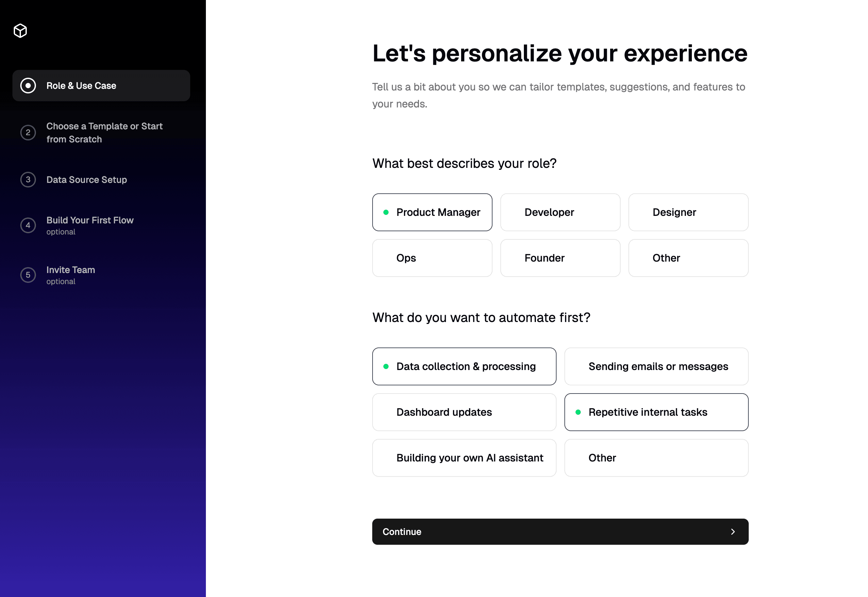Screen dimensions: 868x597
Task: Click the Role & Use Case step icon
Action: pyautogui.click(x=28, y=86)
